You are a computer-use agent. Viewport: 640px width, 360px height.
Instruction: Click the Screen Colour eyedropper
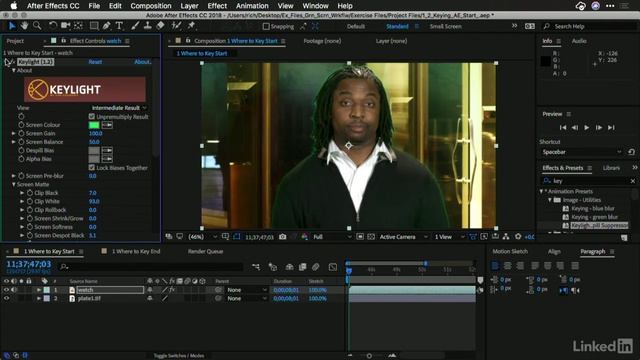tap(107, 125)
